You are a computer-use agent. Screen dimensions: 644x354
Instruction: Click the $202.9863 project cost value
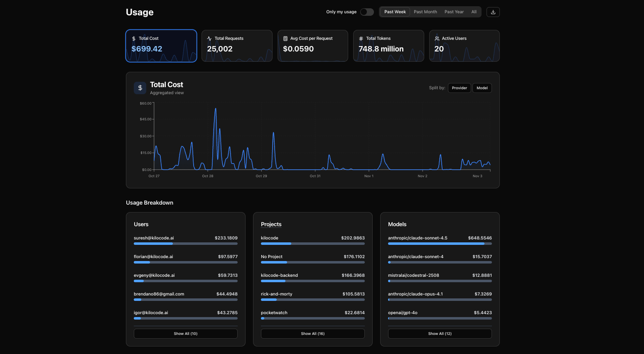[353, 238]
